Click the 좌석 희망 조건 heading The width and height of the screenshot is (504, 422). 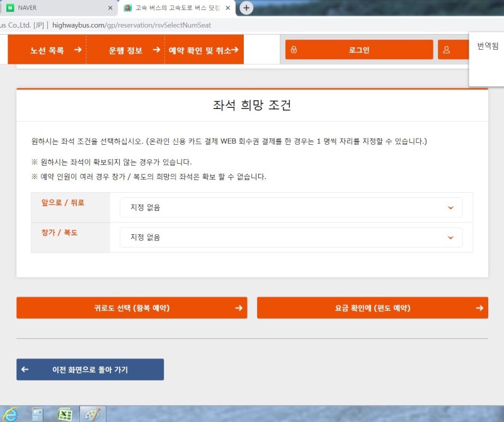pos(252,105)
